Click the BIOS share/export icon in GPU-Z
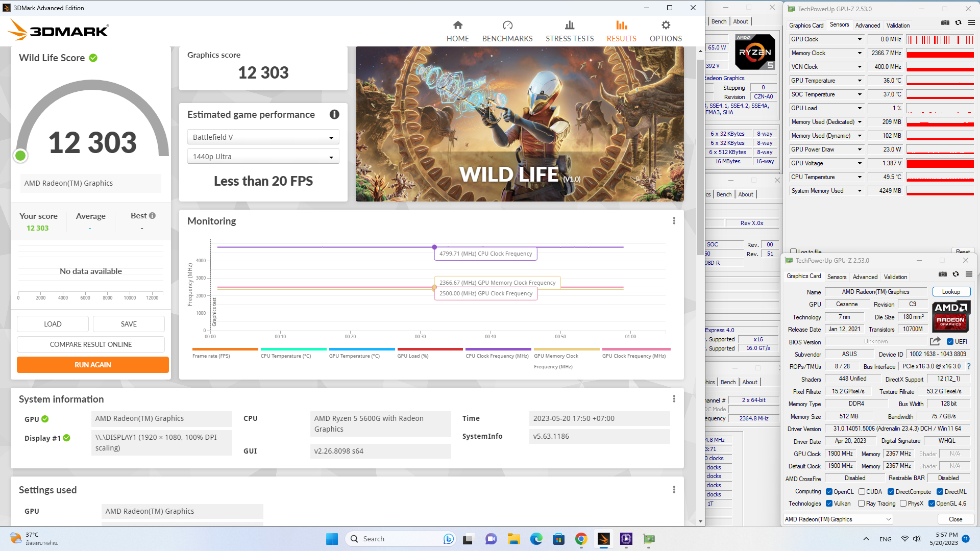The height and width of the screenshot is (551, 980). (x=935, y=341)
